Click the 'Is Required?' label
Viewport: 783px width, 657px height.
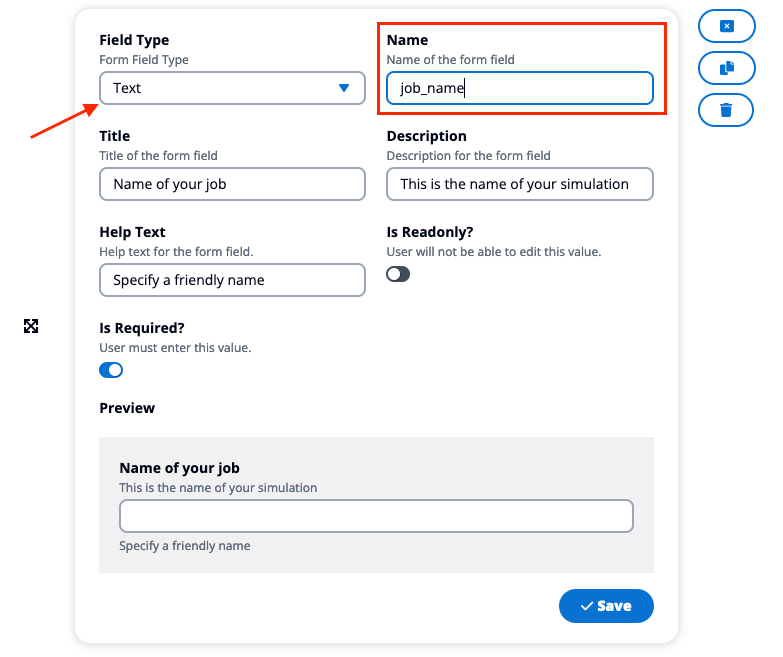(142, 328)
